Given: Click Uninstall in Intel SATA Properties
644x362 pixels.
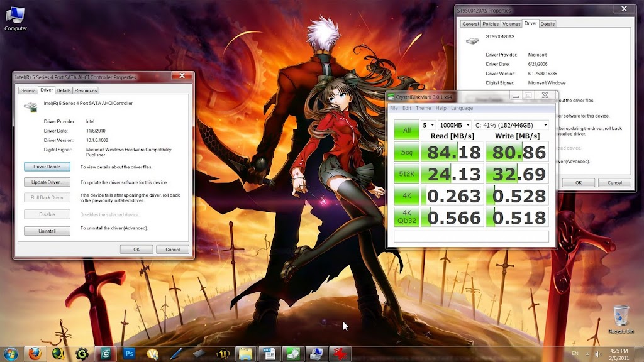Looking at the screenshot, I should [x=47, y=231].
